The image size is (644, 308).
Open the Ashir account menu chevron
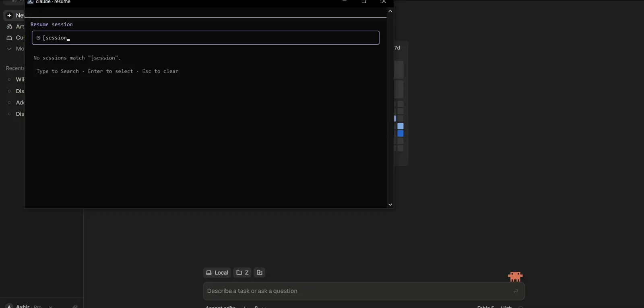pos(50,306)
